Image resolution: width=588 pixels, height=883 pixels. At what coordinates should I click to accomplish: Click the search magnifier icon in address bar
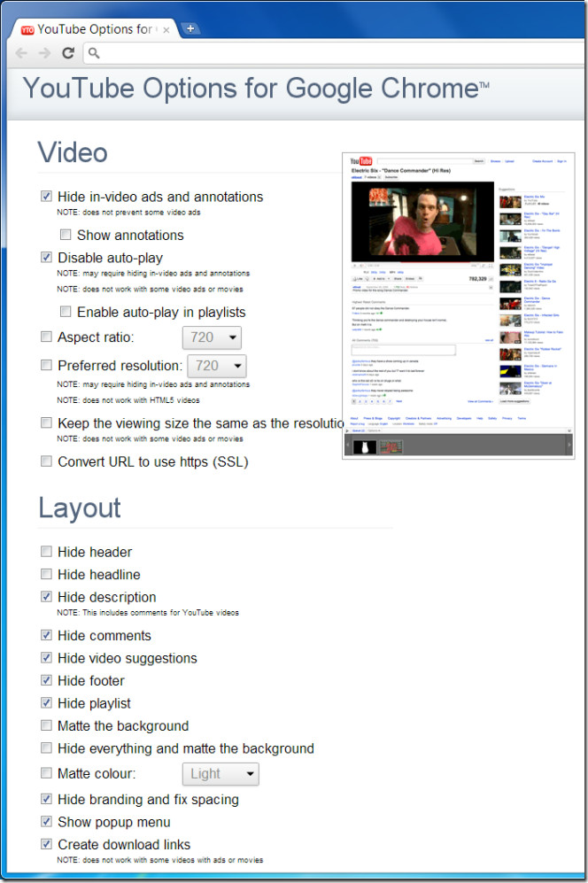(94, 53)
